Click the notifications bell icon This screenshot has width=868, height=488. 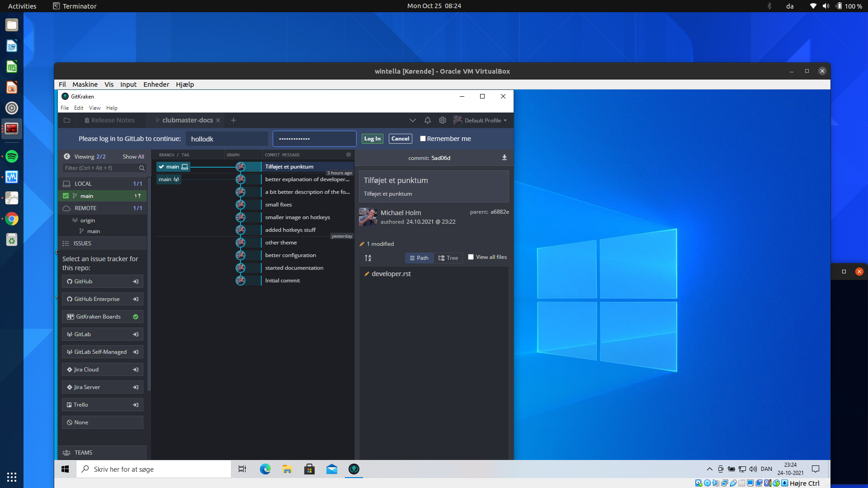427,120
